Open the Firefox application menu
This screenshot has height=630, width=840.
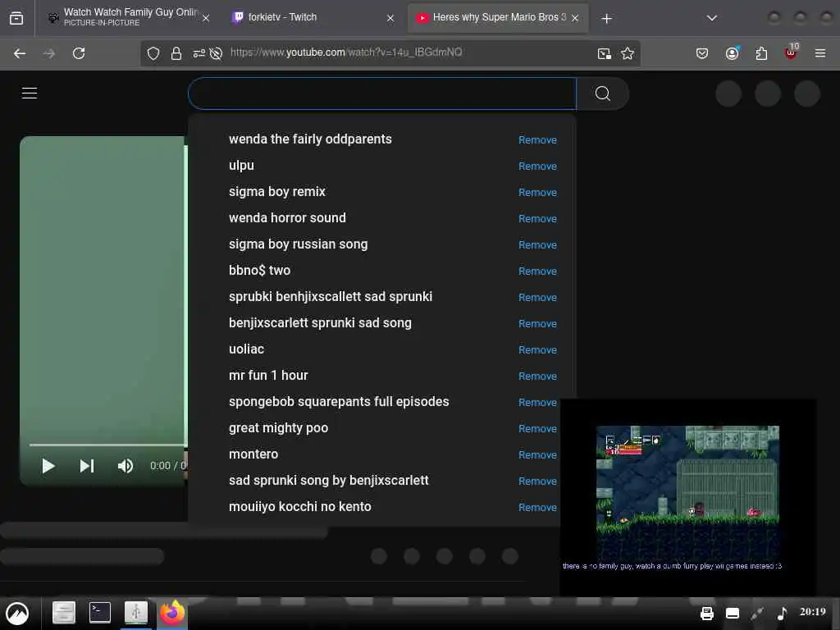pos(820,53)
